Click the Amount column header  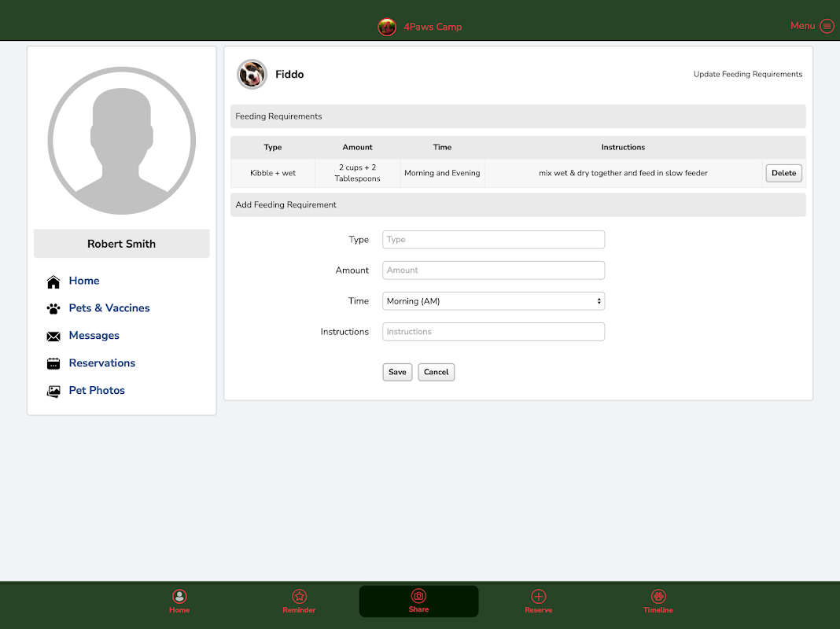pos(357,147)
